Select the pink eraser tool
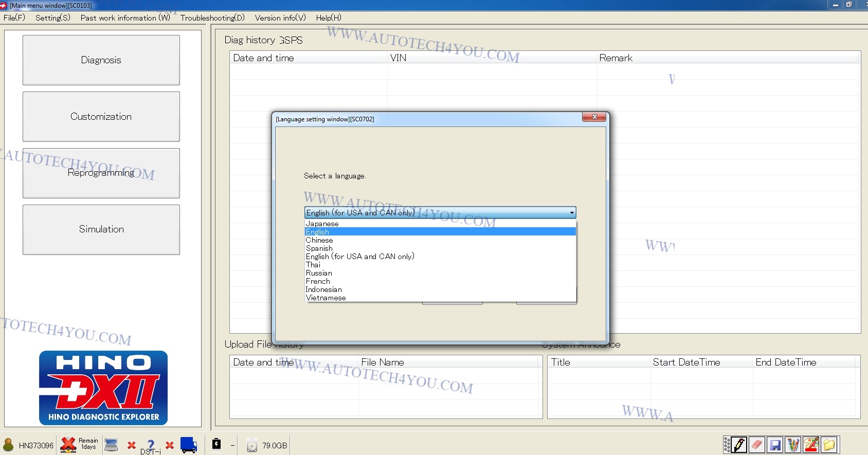Image resolution: width=868 pixels, height=455 pixels. click(757, 445)
